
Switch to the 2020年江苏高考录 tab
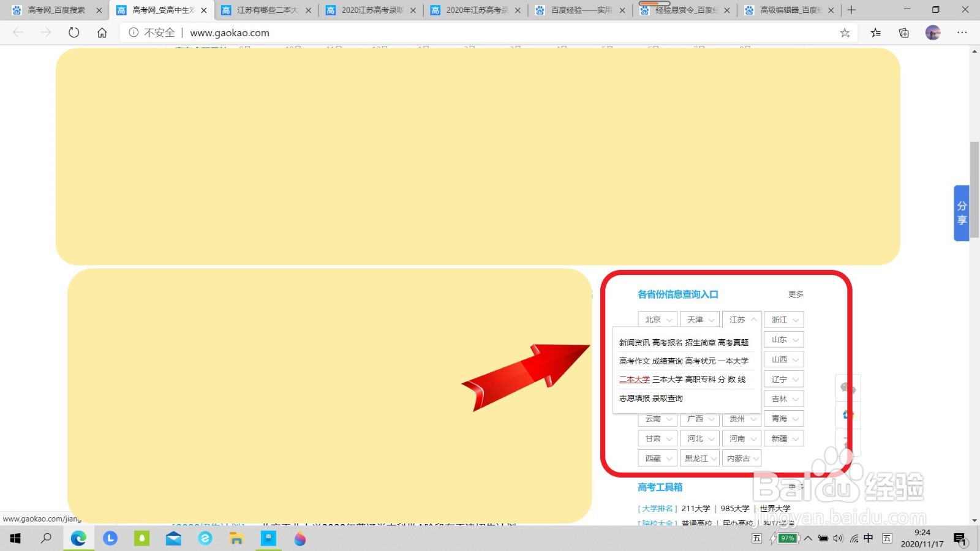tap(476, 10)
